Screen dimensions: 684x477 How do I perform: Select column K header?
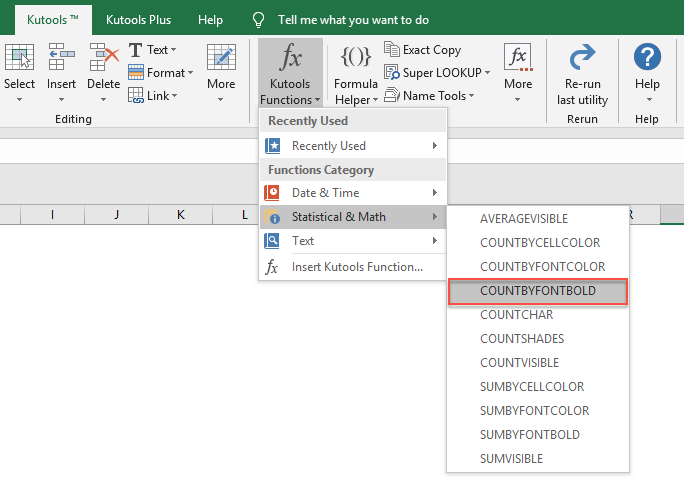181,215
